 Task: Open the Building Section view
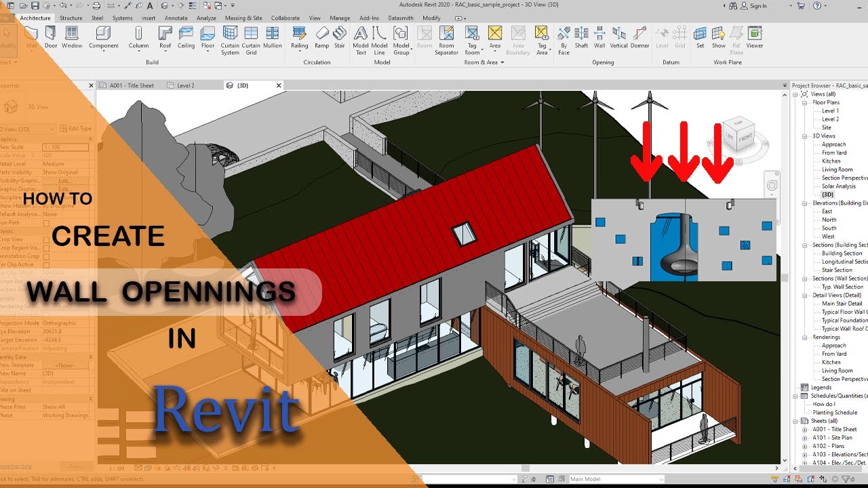click(x=842, y=253)
